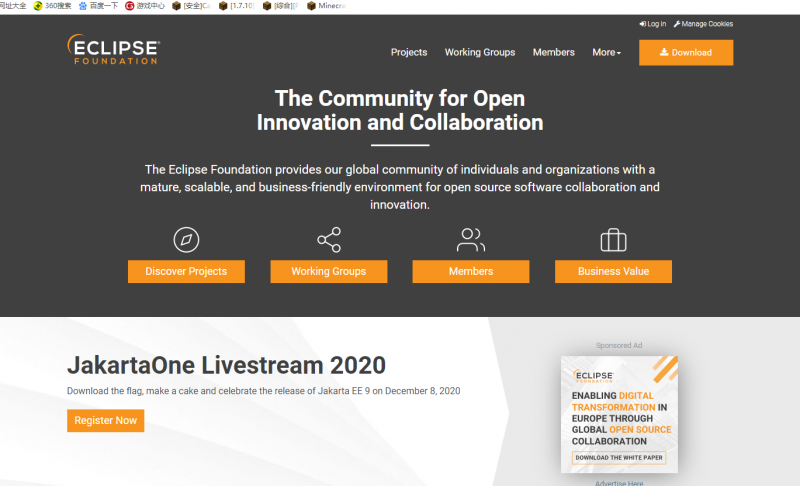Viewport: 800px width, 486px height.
Task: Click the Discover Projects button
Action: (186, 271)
